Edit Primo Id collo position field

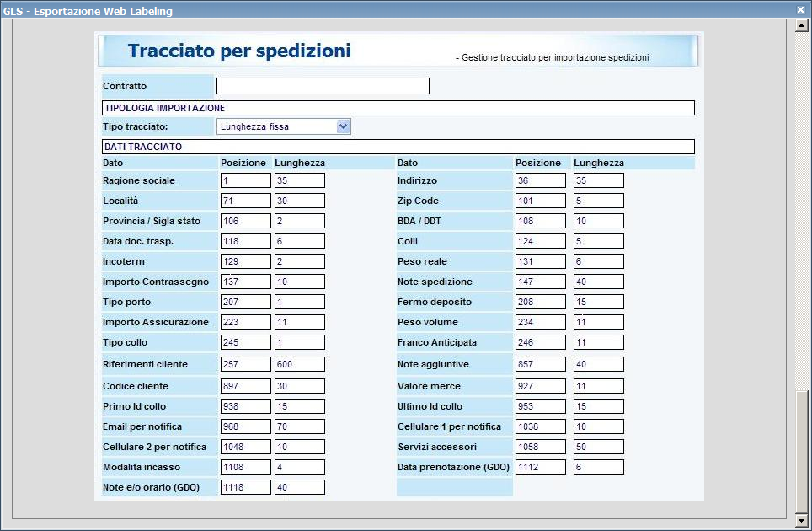click(245, 406)
